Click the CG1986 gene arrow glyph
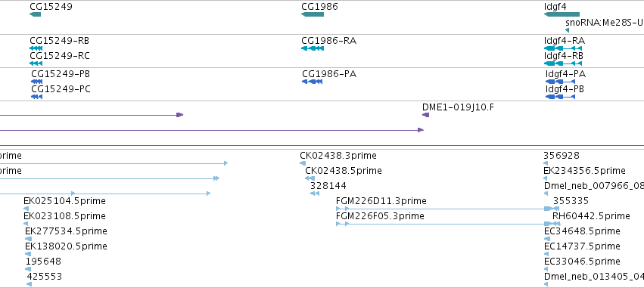644x288 pixels. (313, 14)
